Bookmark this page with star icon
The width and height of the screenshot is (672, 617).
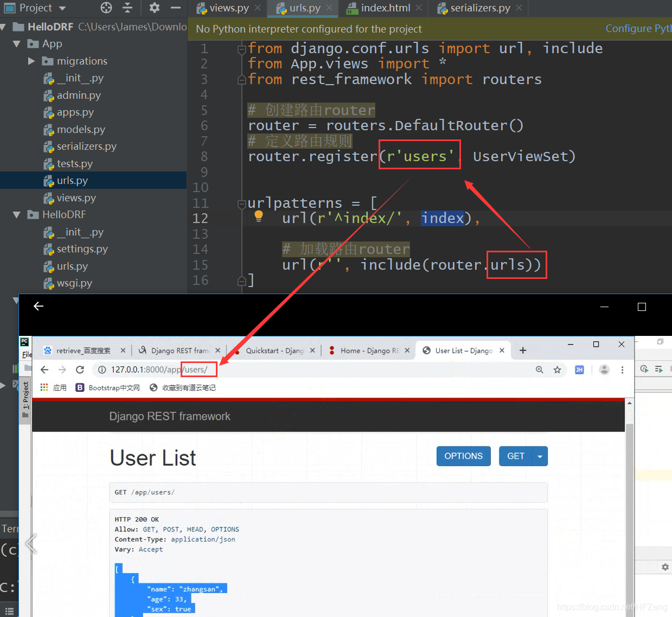(557, 370)
